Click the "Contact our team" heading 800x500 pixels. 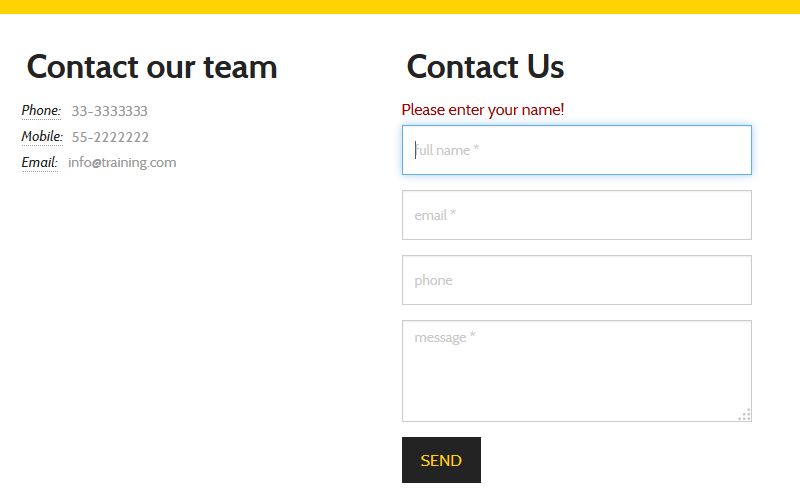tap(152, 67)
